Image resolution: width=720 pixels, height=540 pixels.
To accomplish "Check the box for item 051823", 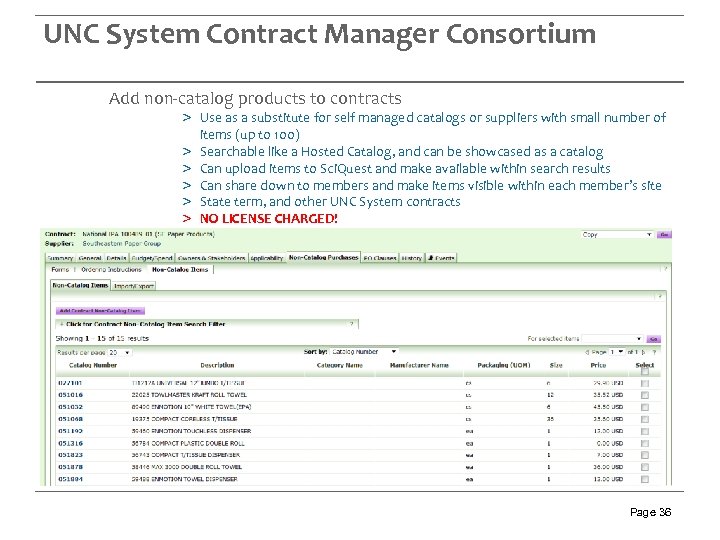I will (645, 455).
